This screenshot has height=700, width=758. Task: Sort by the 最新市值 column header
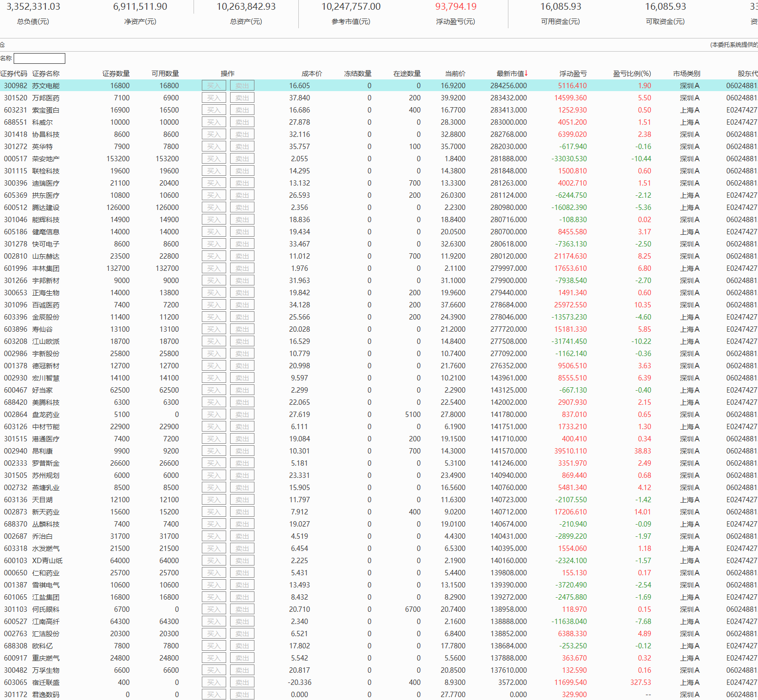[511, 74]
